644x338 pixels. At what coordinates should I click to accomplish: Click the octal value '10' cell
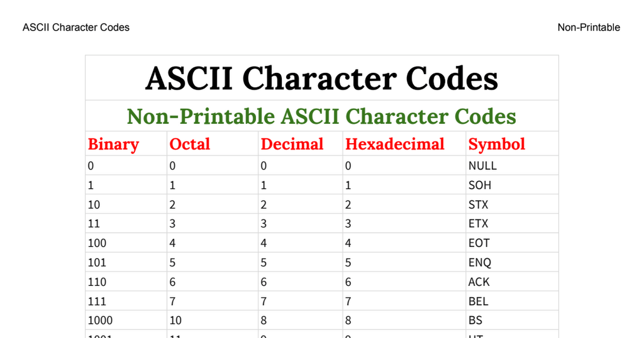(175, 320)
